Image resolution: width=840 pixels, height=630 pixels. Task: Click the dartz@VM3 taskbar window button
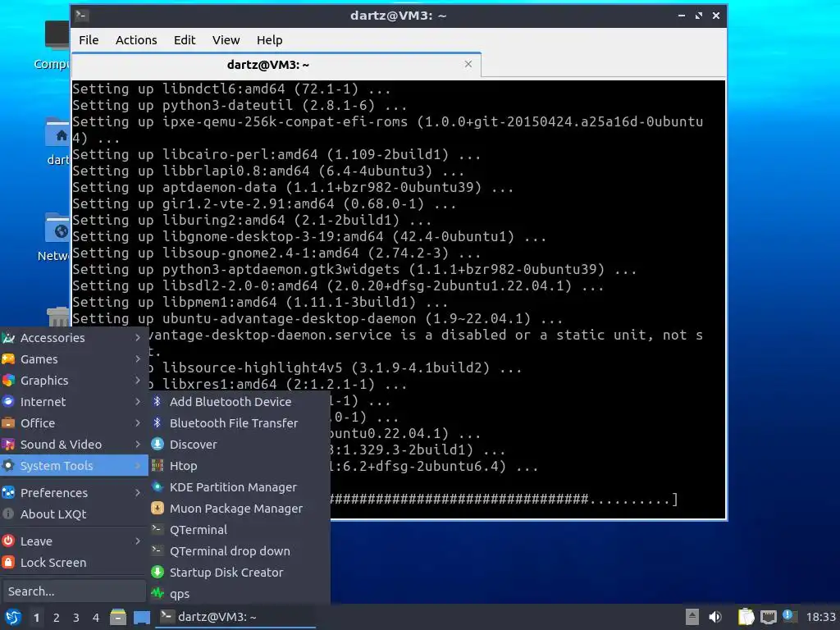point(235,617)
